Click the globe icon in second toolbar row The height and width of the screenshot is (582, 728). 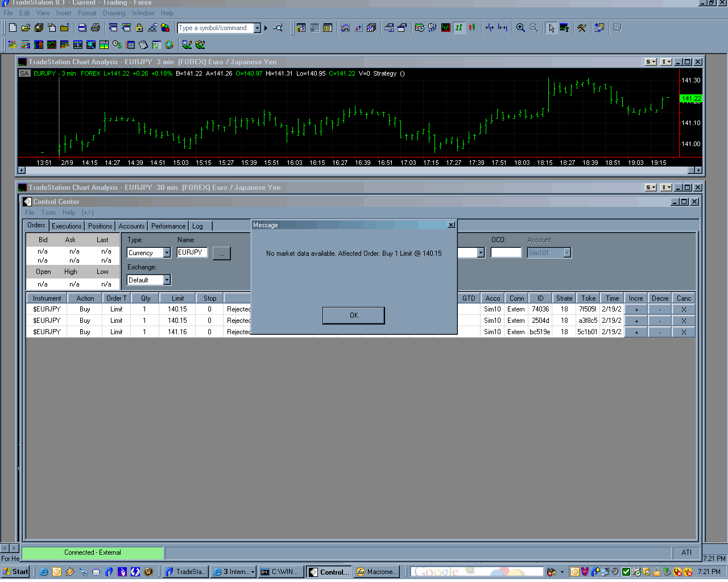point(169,44)
